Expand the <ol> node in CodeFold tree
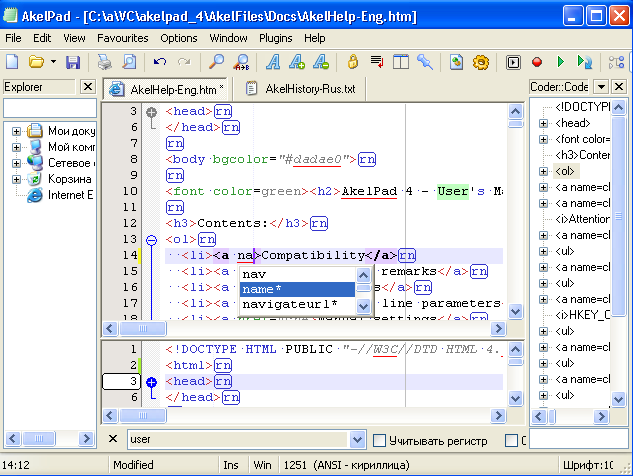The width and height of the screenshot is (633, 476). pos(543,171)
